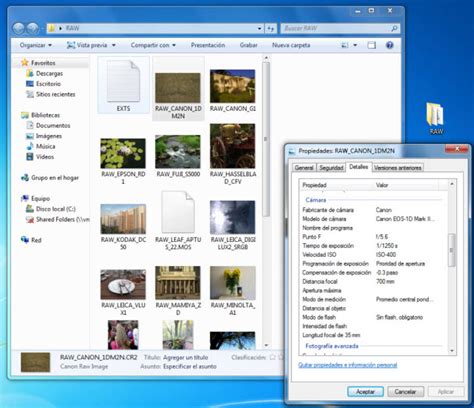
Task: Click Especificar el asunto in details pane
Action: [x=189, y=366]
